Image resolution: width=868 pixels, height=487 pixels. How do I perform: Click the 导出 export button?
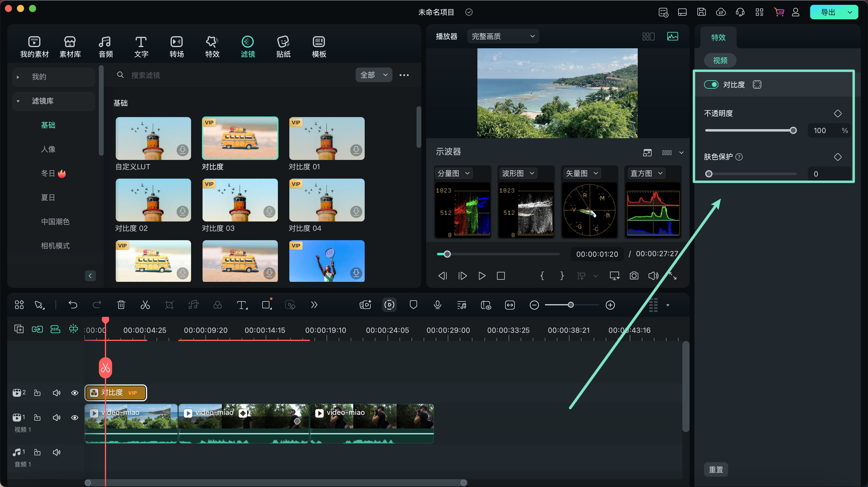[x=830, y=12]
